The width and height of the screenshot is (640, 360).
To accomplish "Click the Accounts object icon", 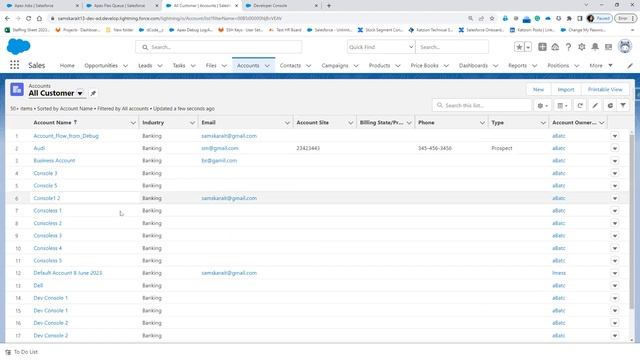I will tap(17, 89).
